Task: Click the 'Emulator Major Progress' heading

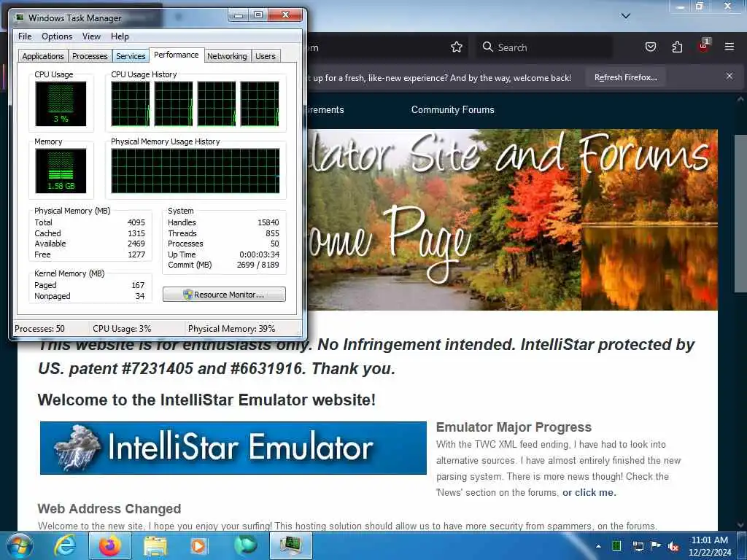Action: click(514, 427)
